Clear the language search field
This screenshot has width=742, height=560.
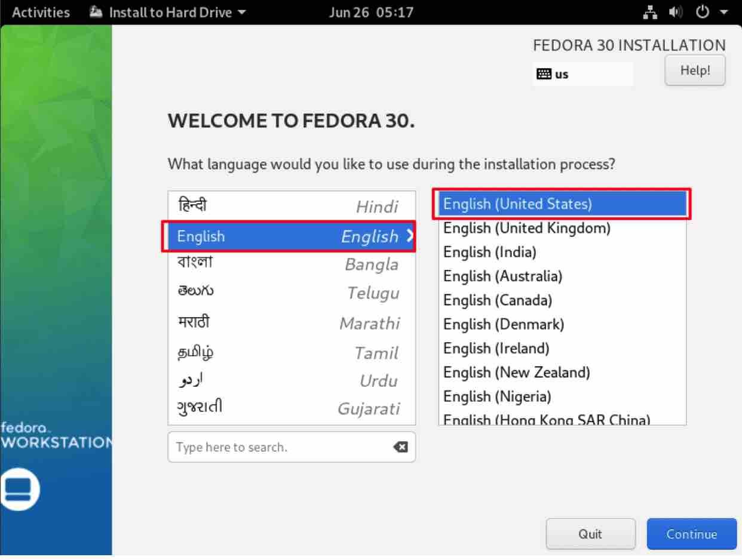point(401,447)
